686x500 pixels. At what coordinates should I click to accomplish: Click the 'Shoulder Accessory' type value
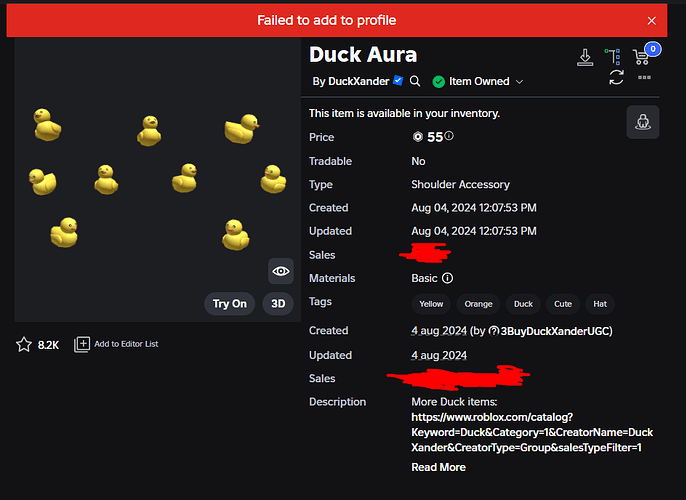(460, 185)
